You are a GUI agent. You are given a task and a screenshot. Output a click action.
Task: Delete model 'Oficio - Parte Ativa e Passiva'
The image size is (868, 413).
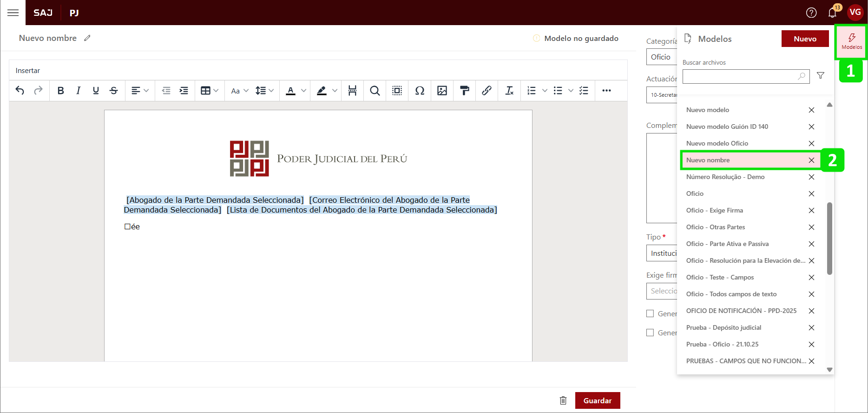pos(811,244)
